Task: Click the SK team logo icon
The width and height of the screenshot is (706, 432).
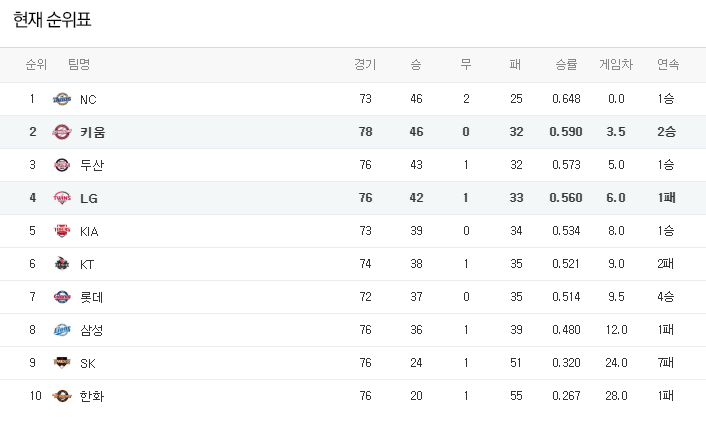Action: coord(62,363)
